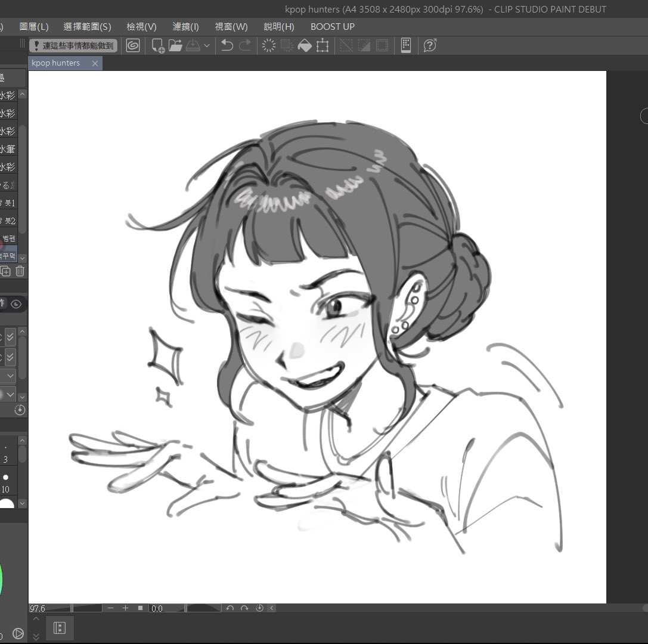The width and height of the screenshot is (648, 644).
Task: Toggle show selection border icon
Action: click(382, 45)
